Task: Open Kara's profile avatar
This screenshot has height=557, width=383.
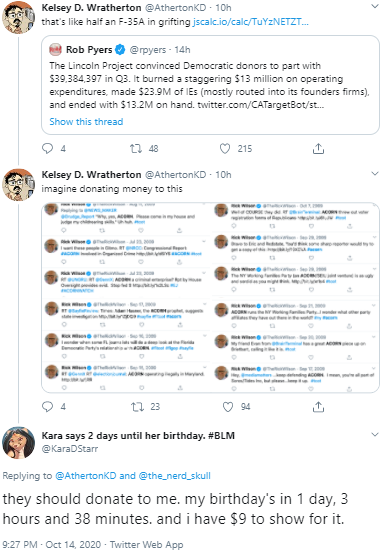Action: (18, 443)
